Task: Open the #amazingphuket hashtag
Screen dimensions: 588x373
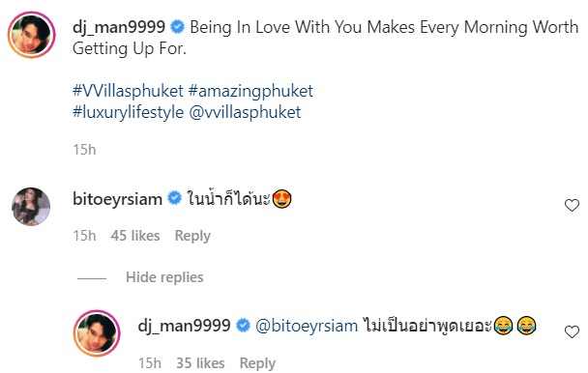Action: pyautogui.click(x=250, y=91)
